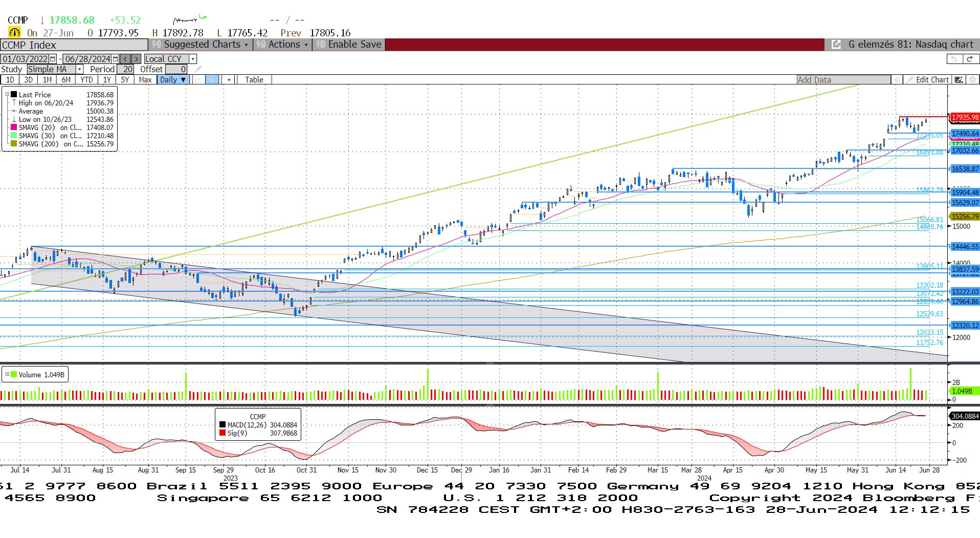Click the High marker in the legend
Screen dimensions: 980x538
(x=14, y=103)
